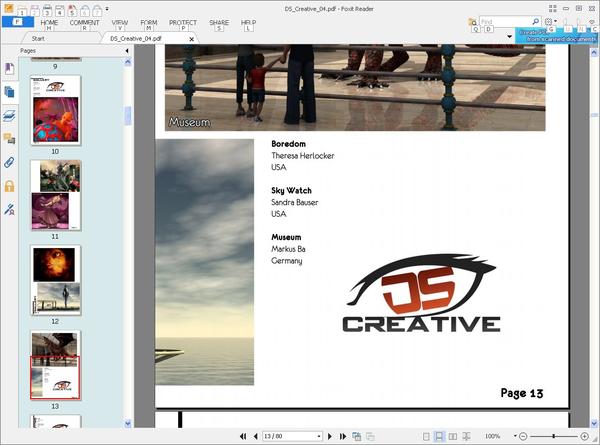This screenshot has height=445, width=600.
Task: Enable continuous facing view mode
Action: click(466, 436)
